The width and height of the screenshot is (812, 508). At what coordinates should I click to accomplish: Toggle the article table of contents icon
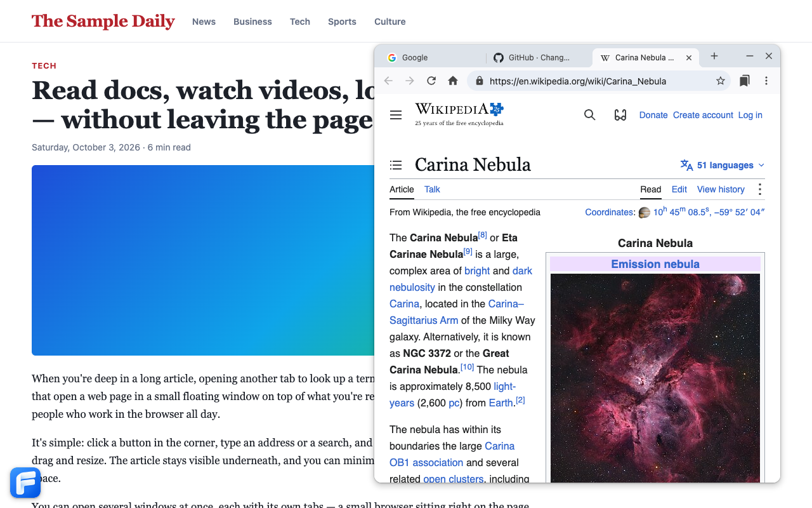pyautogui.click(x=396, y=165)
